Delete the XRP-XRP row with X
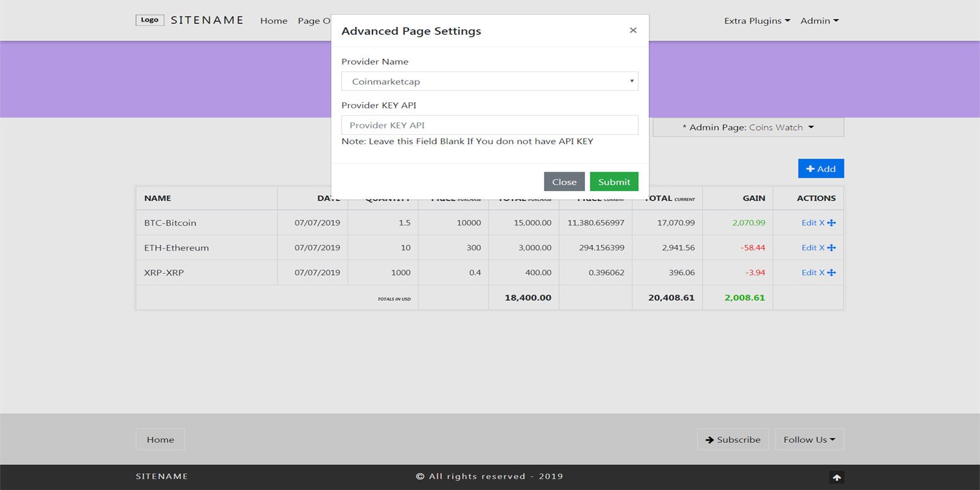The image size is (980, 490). 822,273
